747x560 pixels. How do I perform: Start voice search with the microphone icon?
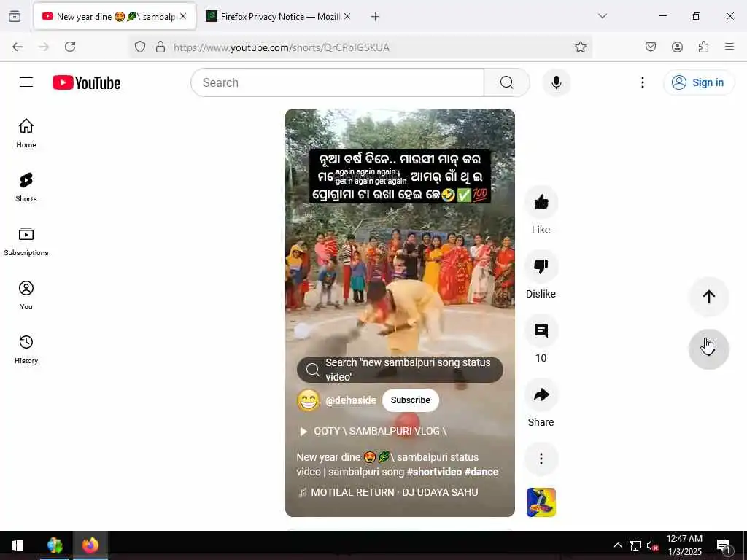pos(556,82)
